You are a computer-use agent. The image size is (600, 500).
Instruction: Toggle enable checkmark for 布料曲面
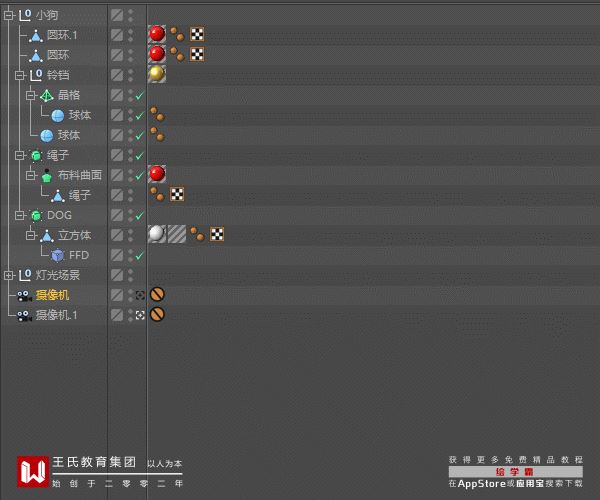tap(140, 176)
